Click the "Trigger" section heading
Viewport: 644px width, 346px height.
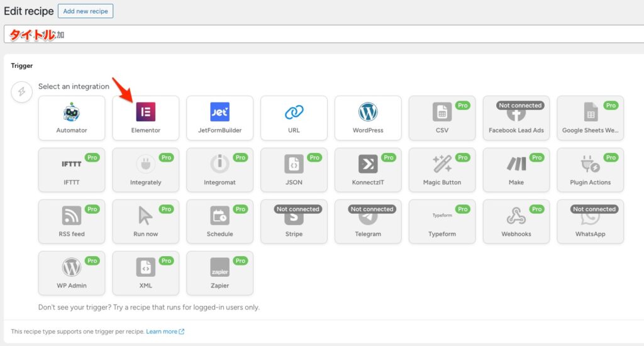22,66
